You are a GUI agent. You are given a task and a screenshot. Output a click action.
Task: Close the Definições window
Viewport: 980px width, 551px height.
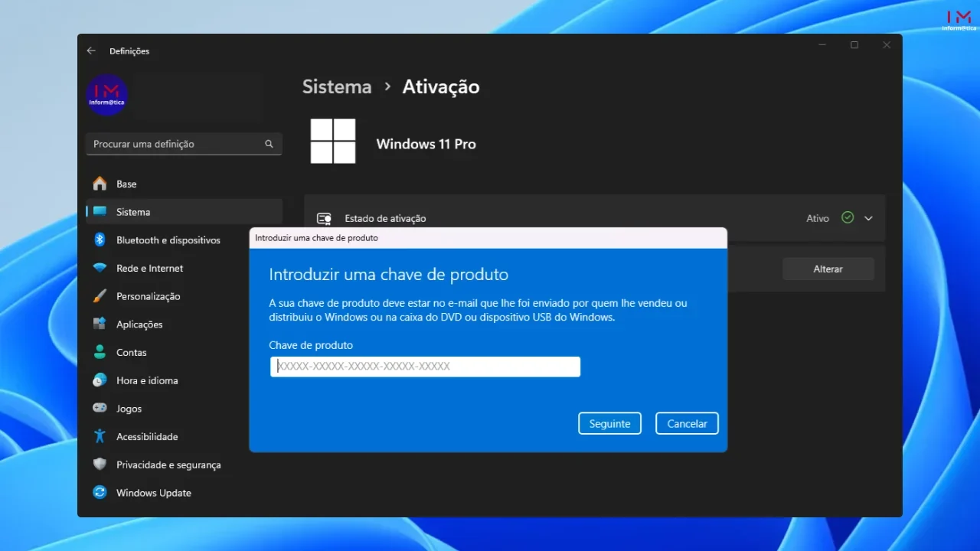pyautogui.click(x=887, y=45)
